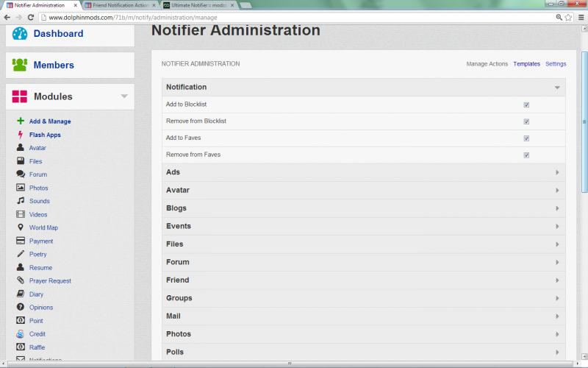Click the Point module icon
The width and height of the screenshot is (588, 368).
pos(21,320)
